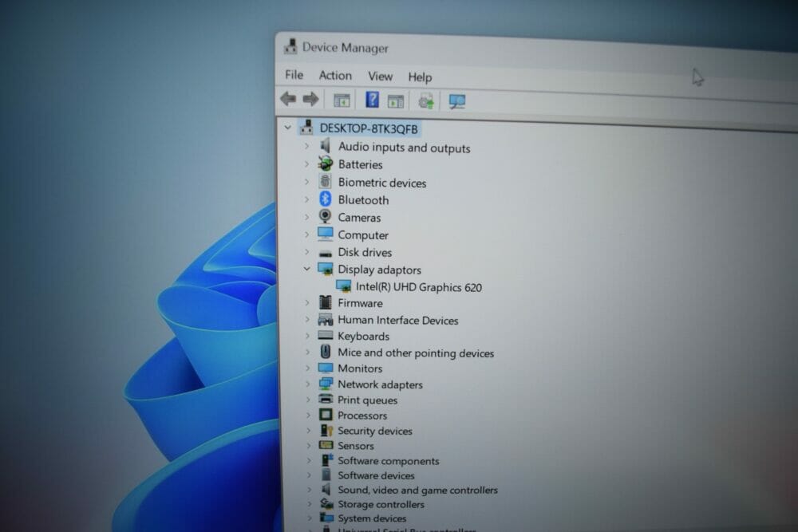The height and width of the screenshot is (532, 798).
Task: Click the Mice and other pointing devices icon
Action: (326, 352)
